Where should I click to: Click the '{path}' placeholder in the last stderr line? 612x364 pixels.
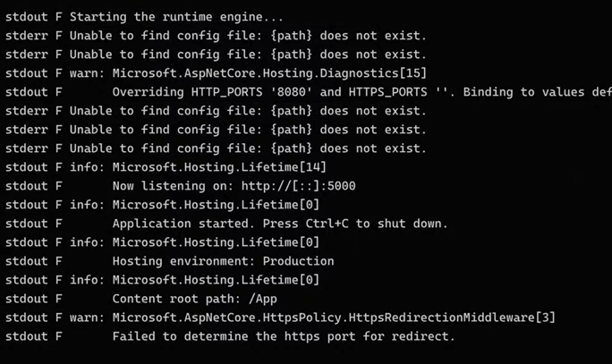click(291, 148)
